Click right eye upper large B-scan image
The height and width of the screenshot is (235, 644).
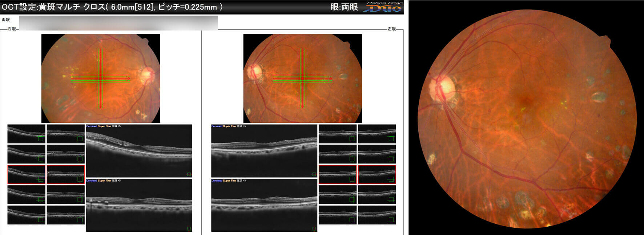point(139,151)
